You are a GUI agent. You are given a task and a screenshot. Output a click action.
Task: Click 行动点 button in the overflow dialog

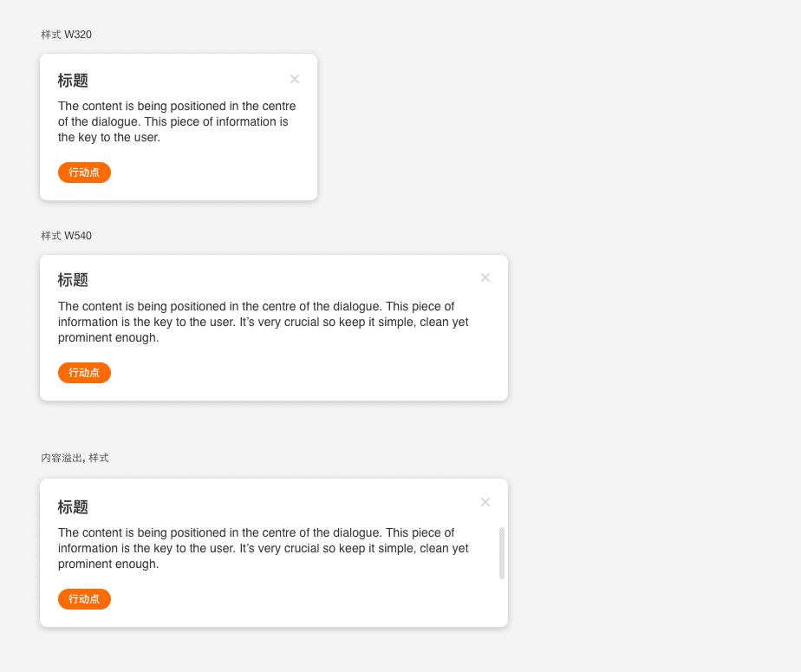click(84, 599)
